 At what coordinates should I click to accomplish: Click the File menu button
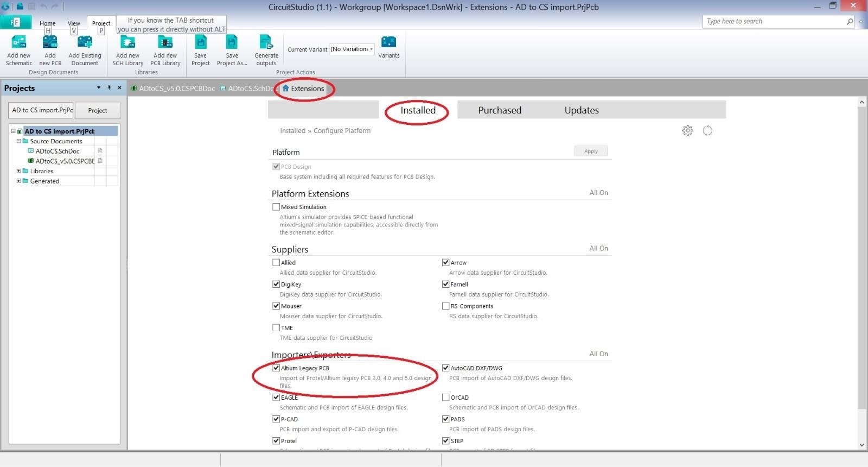point(15,22)
